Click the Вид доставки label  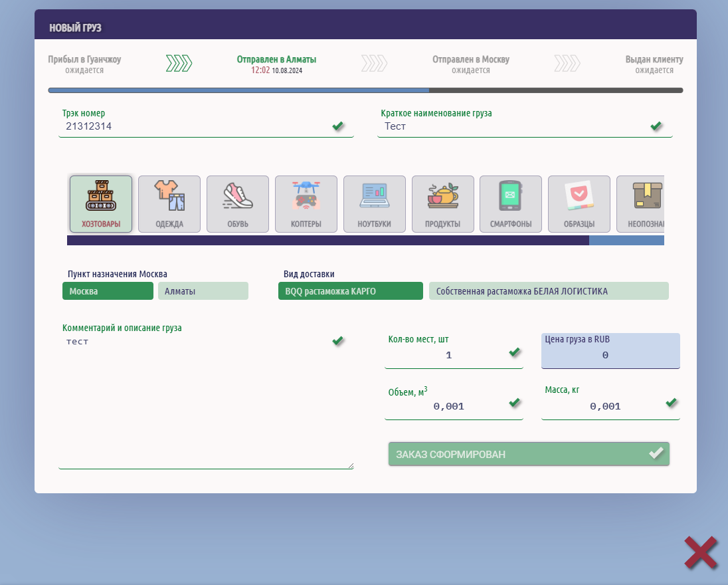tap(310, 274)
